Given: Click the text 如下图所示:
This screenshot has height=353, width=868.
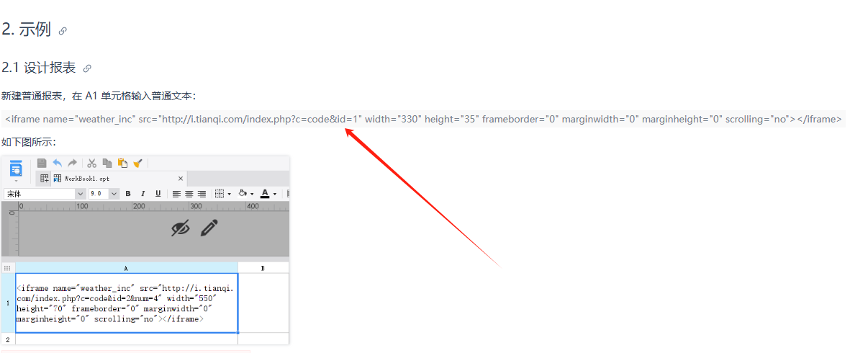Looking at the screenshot, I should (29, 142).
